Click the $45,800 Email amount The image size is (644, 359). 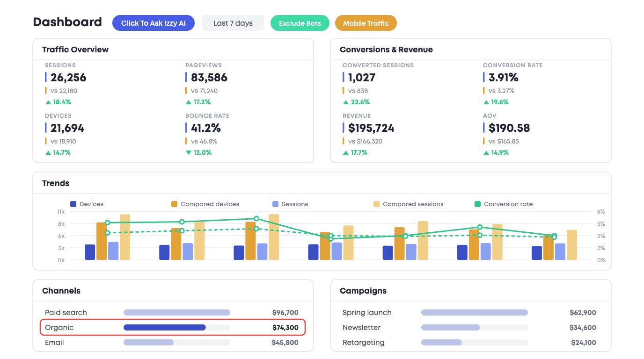click(285, 342)
